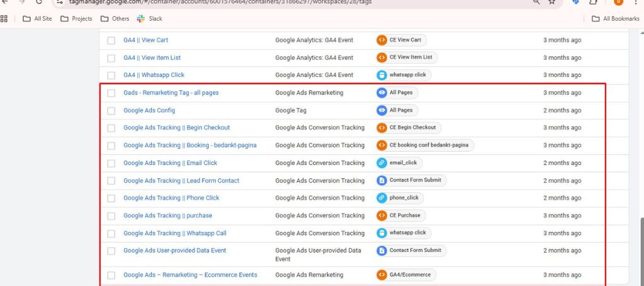Bookmark this page with the star icon

[552, 2]
